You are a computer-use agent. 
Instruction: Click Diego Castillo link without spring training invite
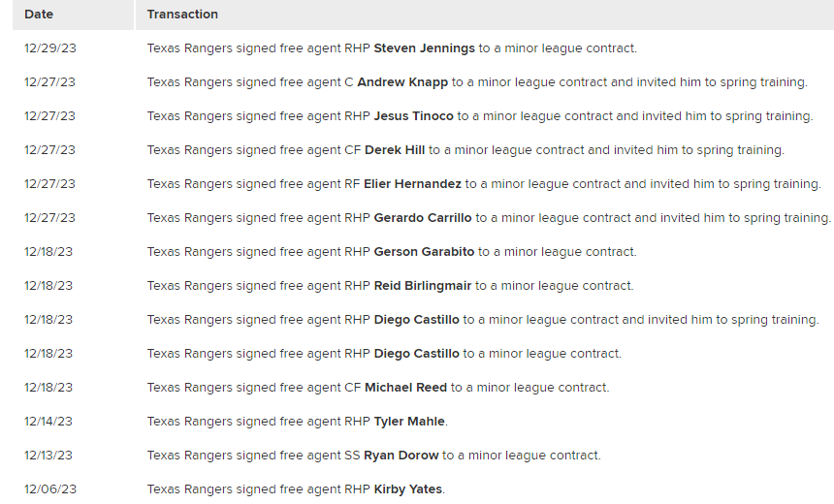pyautogui.click(x=416, y=354)
